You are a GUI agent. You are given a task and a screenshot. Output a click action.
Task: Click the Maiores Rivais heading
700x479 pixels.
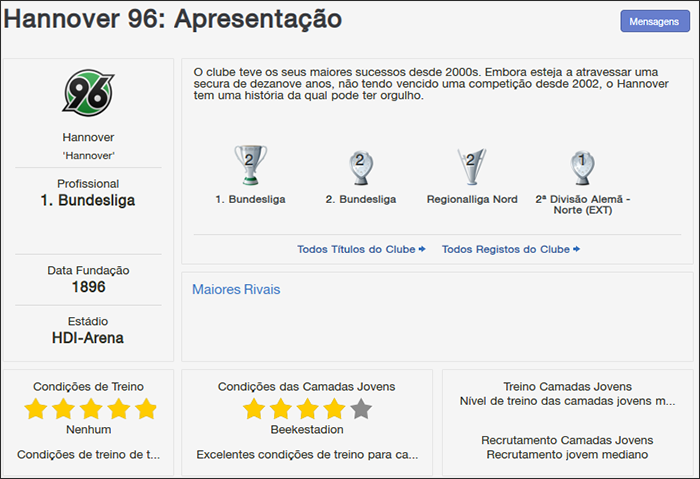point(236,290)
